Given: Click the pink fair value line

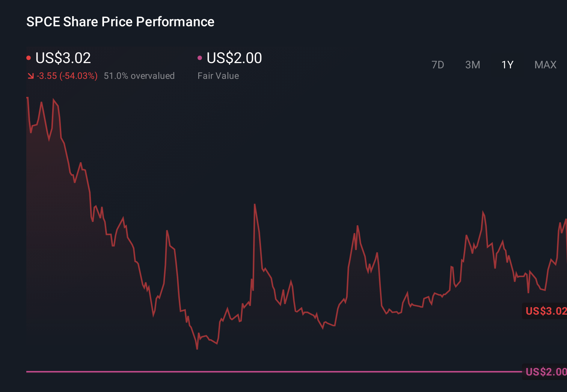Looking at the screenshot, I should click(x=263, y=371).
